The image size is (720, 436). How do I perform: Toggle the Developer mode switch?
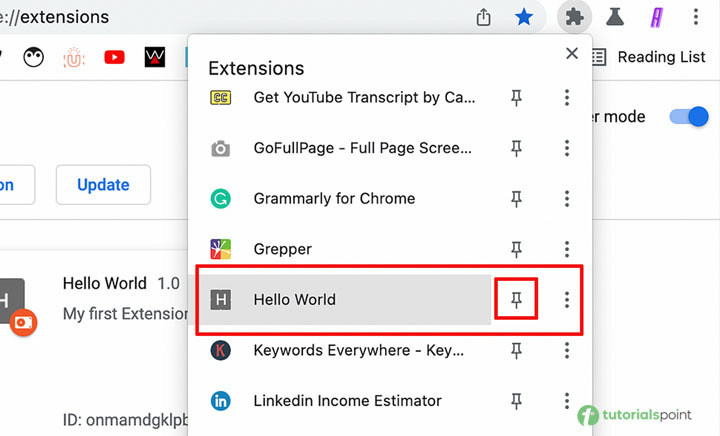click(688, 116)
